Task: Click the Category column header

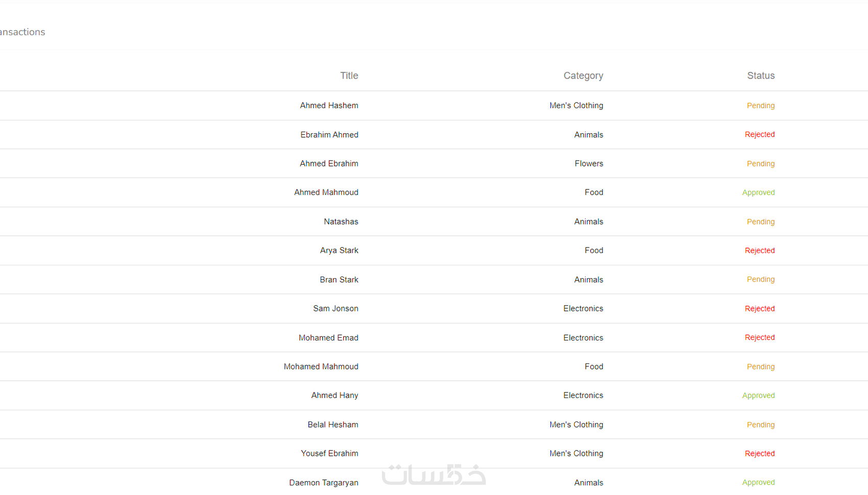Action: click(x=583, y=76)
